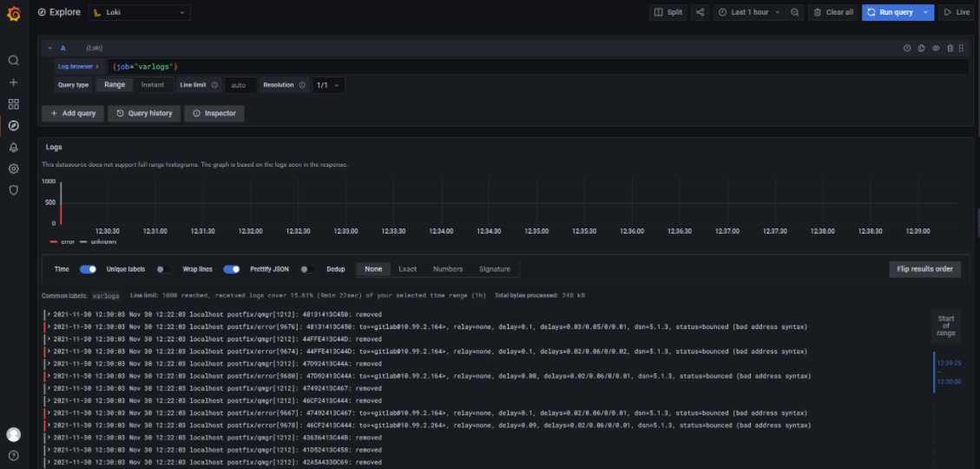Screen dimensions: 980x469
Task: Click Split view button
Action: pyautogui.click(x=668, y=12)
